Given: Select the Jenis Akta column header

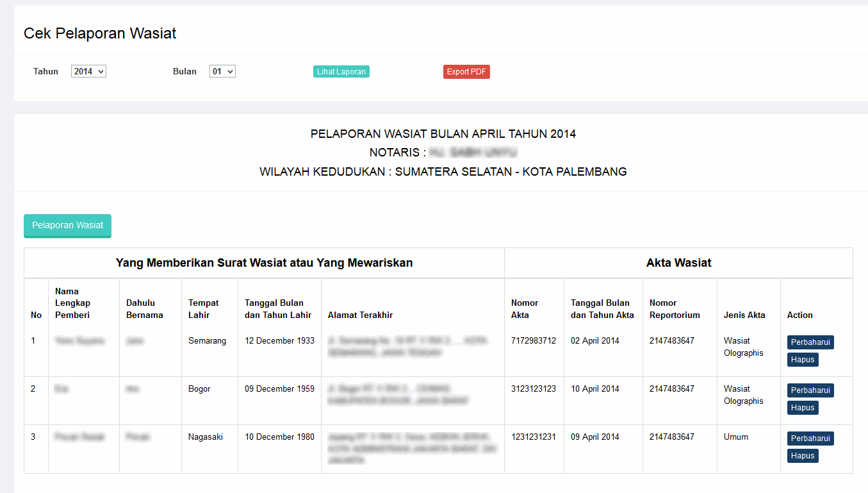Looking at the screenshot, I should coord(744,315).
